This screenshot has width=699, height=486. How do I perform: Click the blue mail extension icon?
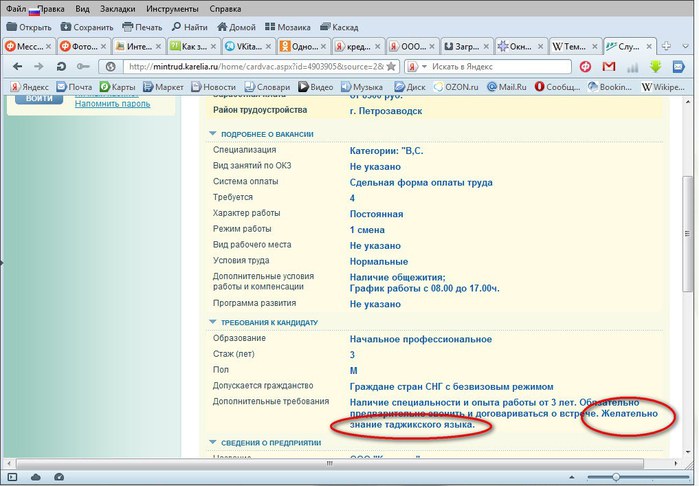pos(678,67)
